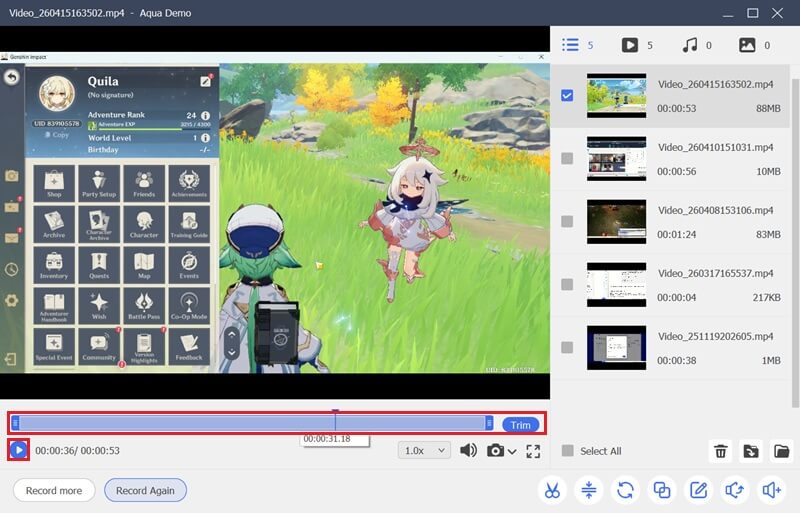The image size is (800, 513).
Task: Open the edit metadata pencil tool
Action: coord(698,490)
